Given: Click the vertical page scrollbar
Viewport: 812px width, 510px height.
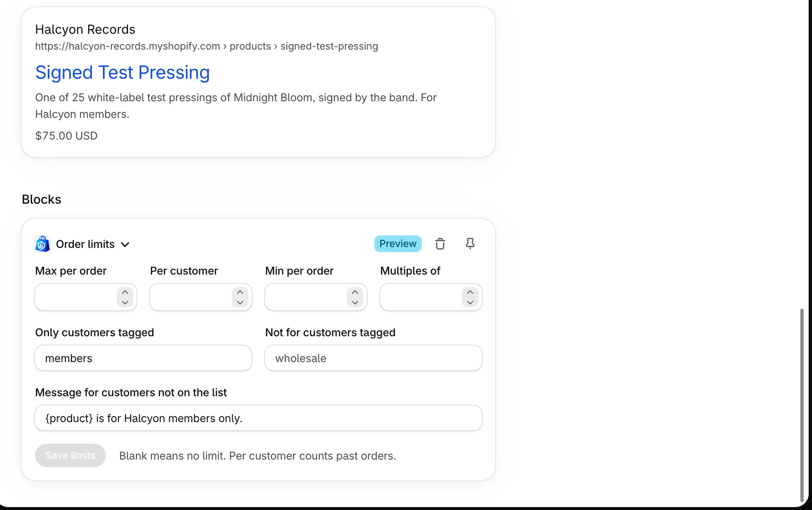Looking at the screenshot, I should click(802, 405).
